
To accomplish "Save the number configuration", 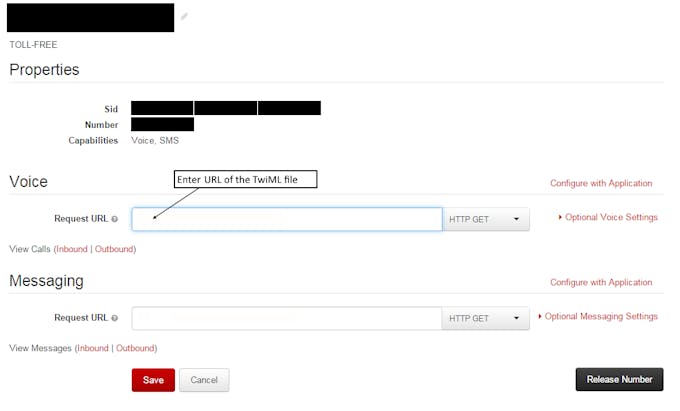I will point(153,380).
